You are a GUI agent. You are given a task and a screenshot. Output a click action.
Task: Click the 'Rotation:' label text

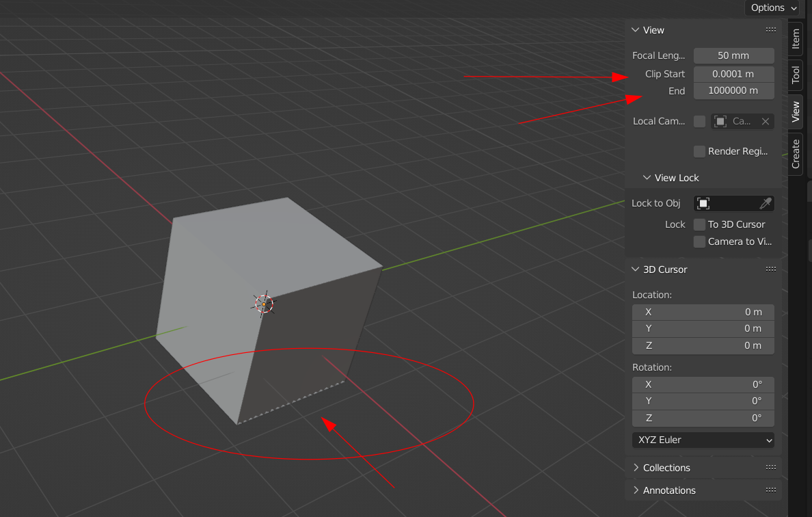tap(652, 367)
